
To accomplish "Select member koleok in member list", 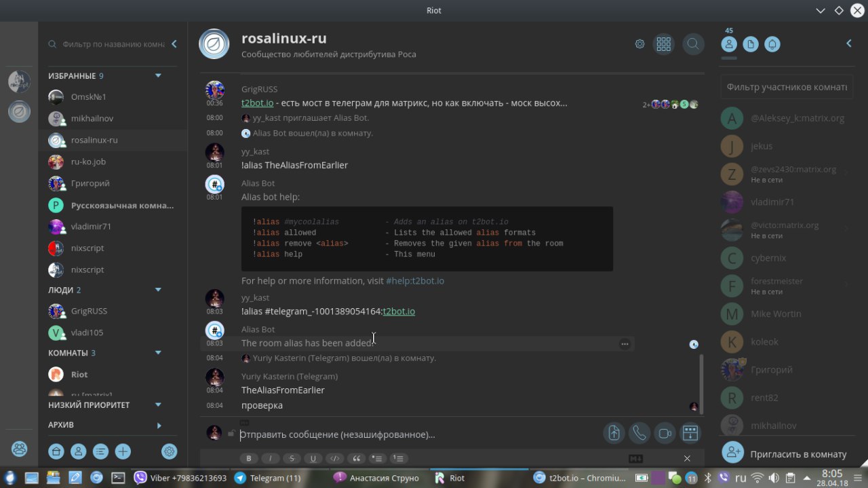I will (787, 342).
